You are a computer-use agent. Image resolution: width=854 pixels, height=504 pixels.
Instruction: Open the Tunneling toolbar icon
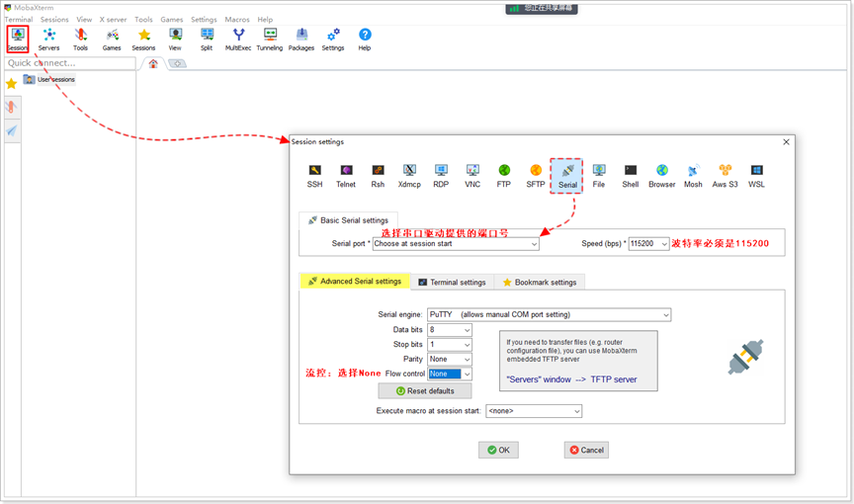pyautogui.click(x=270, y=40)
